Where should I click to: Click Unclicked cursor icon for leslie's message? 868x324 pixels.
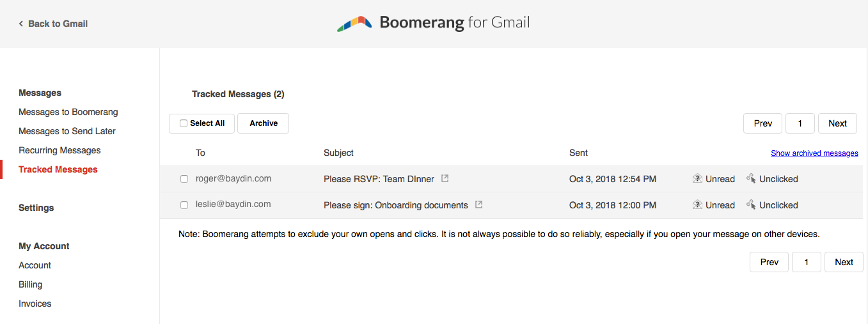point(751,205)
